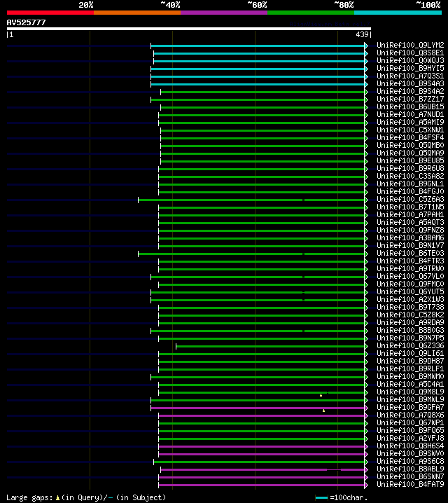Click the UniRef100_B9T738 label
This screenshot has width=448, height=503.
click(410, 307)
